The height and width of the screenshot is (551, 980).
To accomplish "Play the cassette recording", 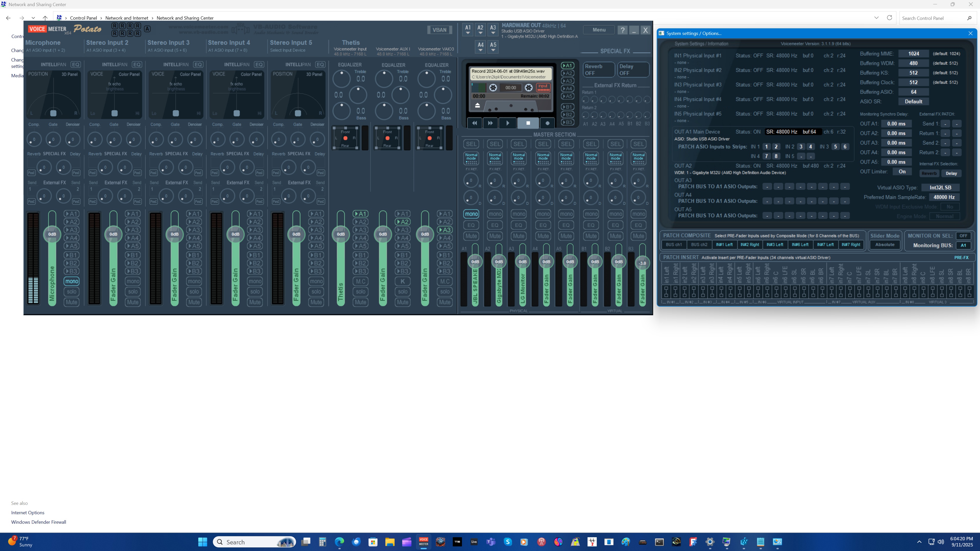I will tap(508, 123).
